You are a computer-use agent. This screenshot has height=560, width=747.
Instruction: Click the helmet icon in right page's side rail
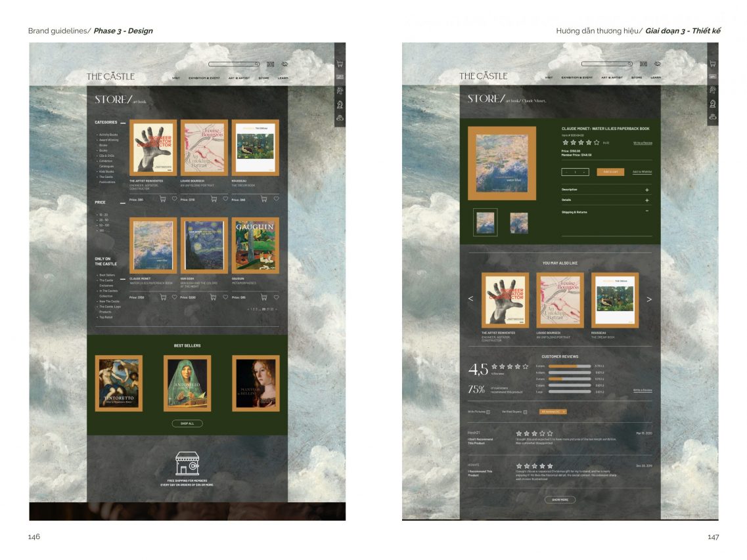click(713, 89)
